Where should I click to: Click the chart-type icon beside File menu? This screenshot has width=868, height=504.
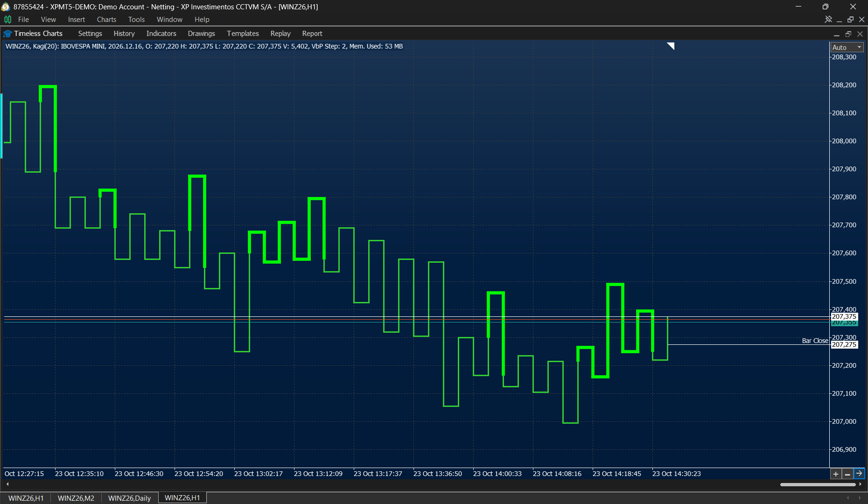[7, 19]
